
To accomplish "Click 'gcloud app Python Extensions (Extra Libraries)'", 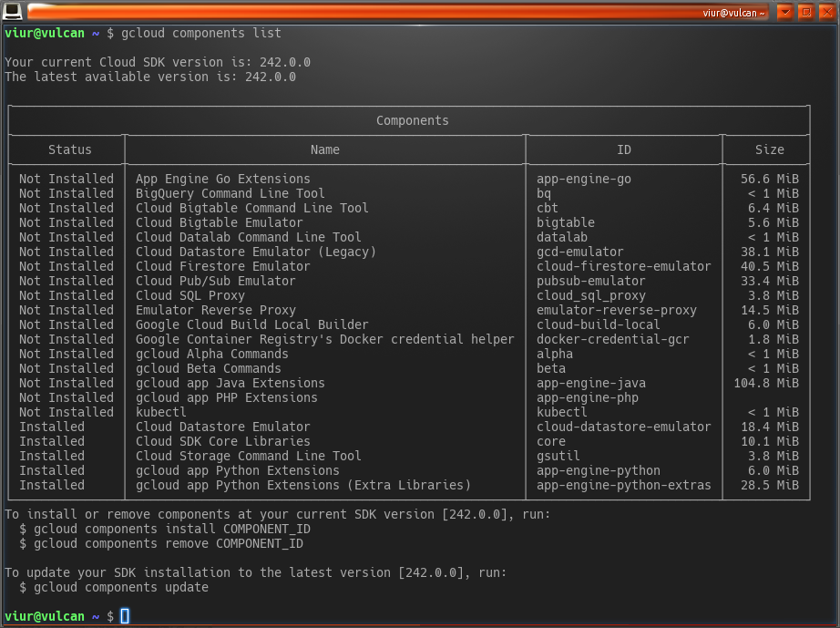I will (303, 486).
